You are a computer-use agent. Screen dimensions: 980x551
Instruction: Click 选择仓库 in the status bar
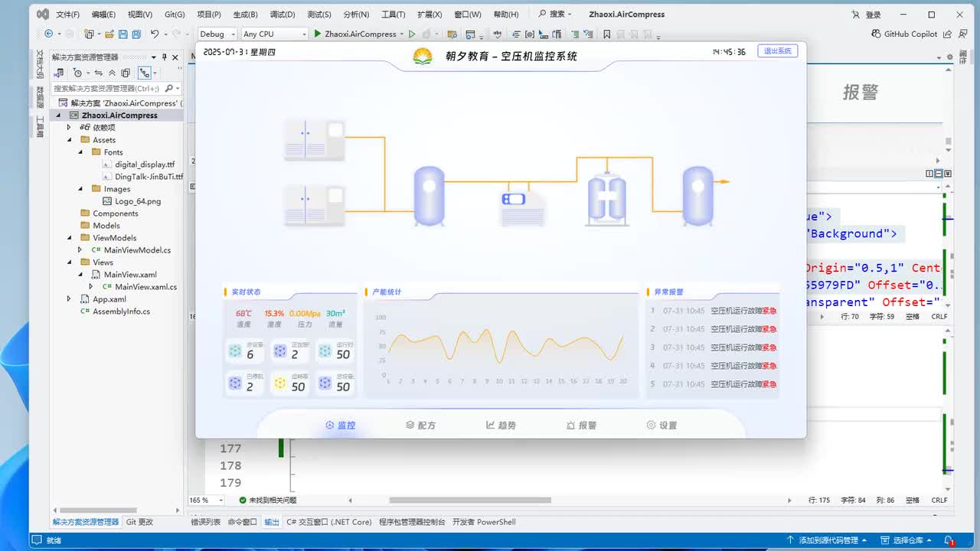[907, 540]
